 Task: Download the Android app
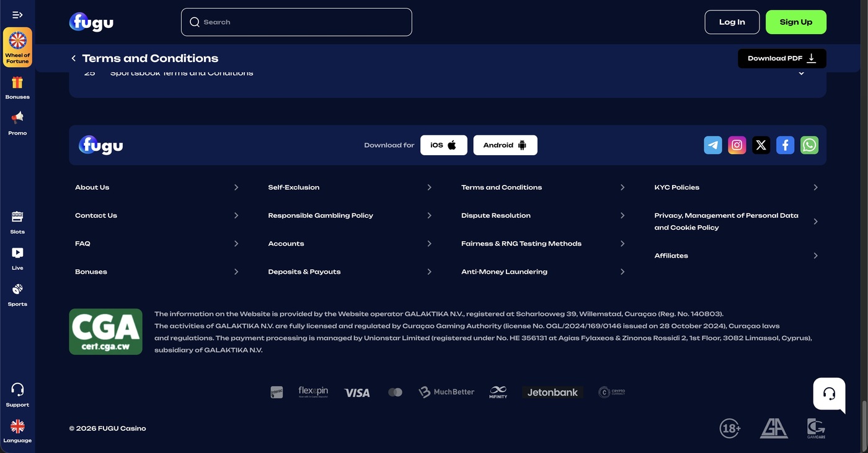click(505, 145)
